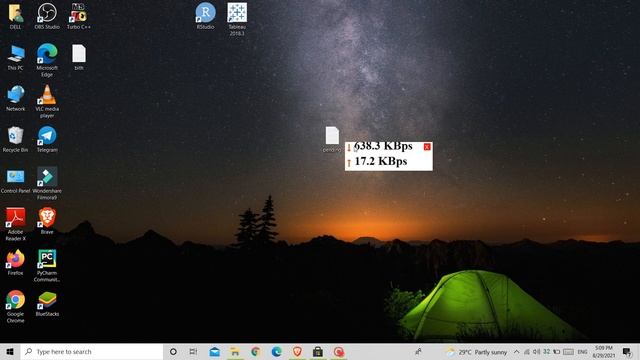Select the Wondershare Filmora9 shortcut
Image resolution: width=640 pixels, height=360 pixels.
tap(47, 183)
